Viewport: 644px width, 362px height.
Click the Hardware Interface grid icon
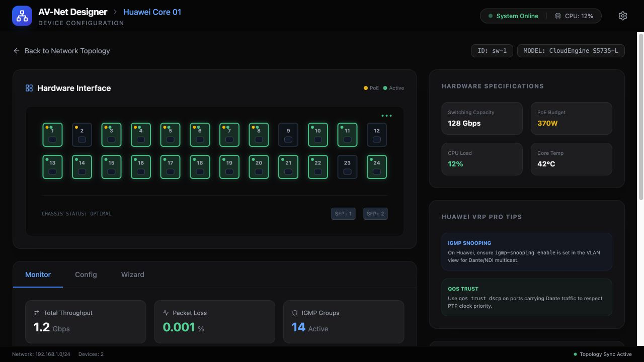pyautogui.click(x=29, y=88)
